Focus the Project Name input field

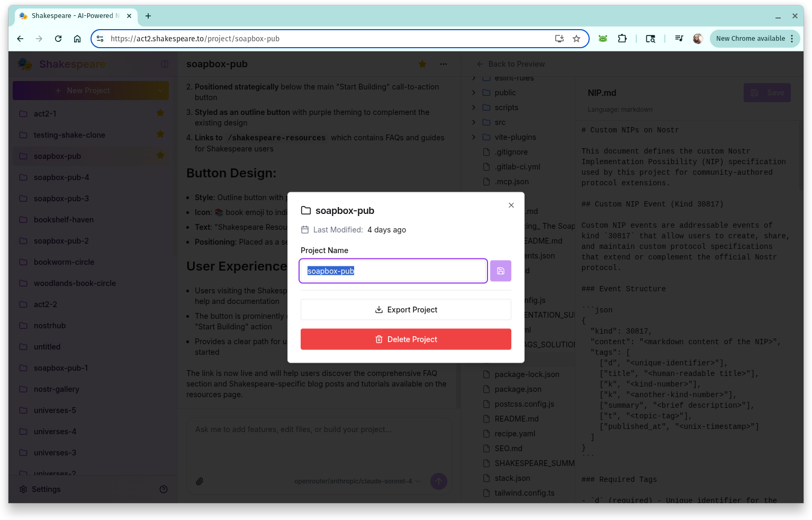pos(393,271)
